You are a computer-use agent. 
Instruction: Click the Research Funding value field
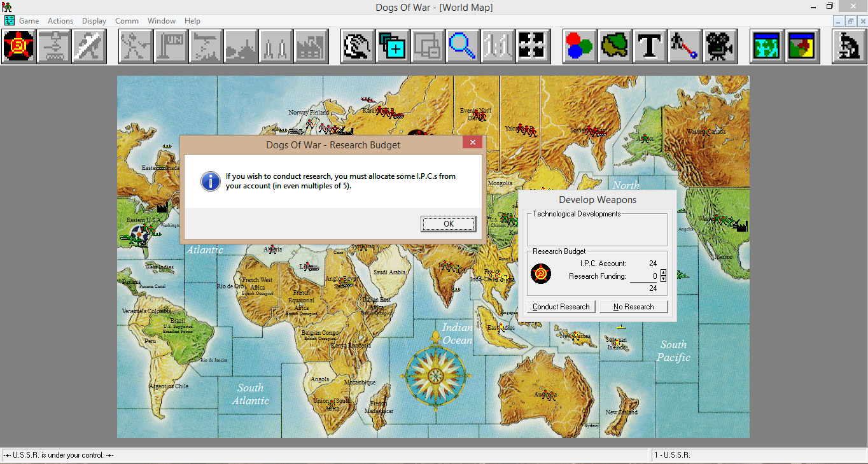[x=644, y=276]
